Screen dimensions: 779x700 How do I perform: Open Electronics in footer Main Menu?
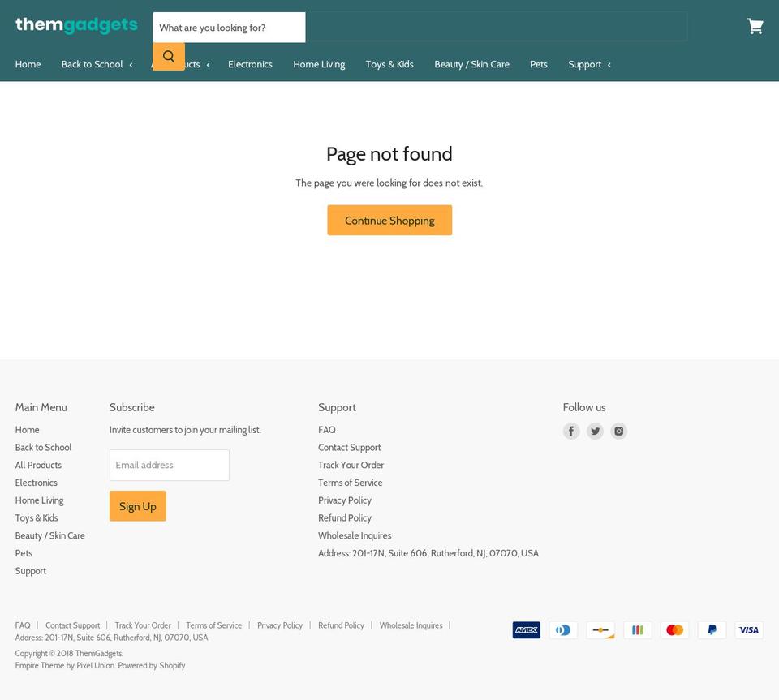pos(37,483)
